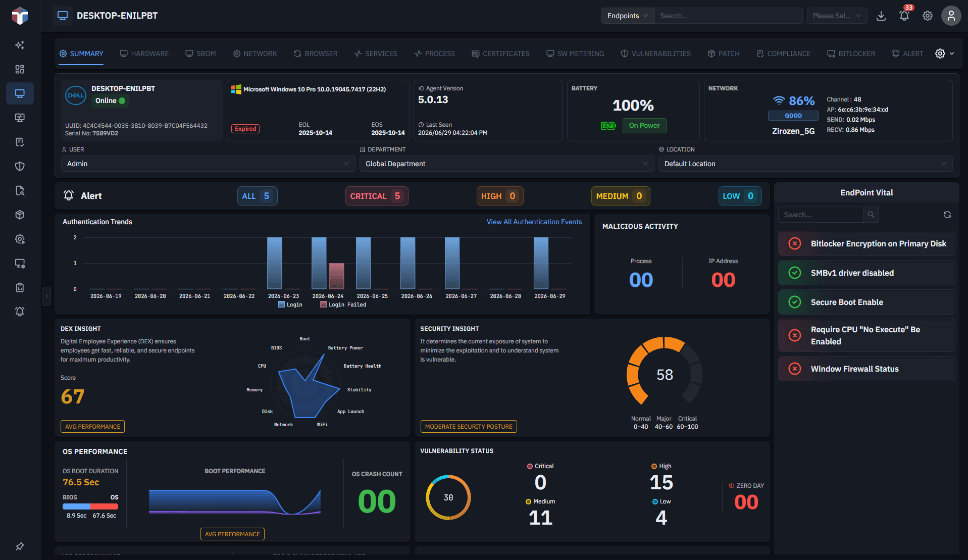This screenshot has height=560, width=968.
Task: Refresh the EndPoint Vital list
Action: pyautogui.click(x=947, y=215)
